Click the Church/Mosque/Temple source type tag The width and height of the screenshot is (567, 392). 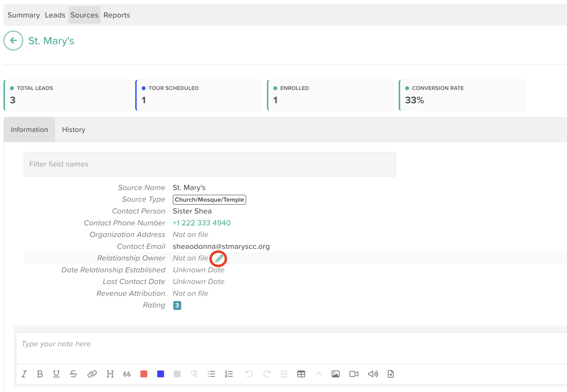209,200
